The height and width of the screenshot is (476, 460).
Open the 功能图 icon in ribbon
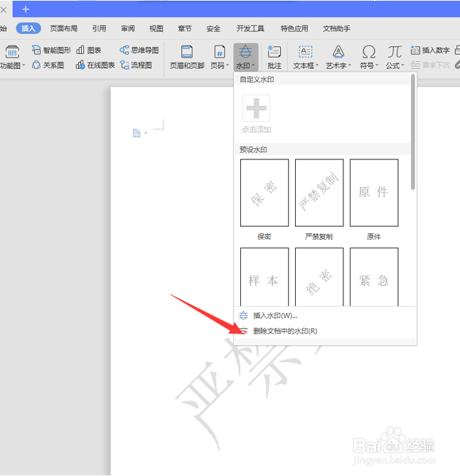[12, 51]
